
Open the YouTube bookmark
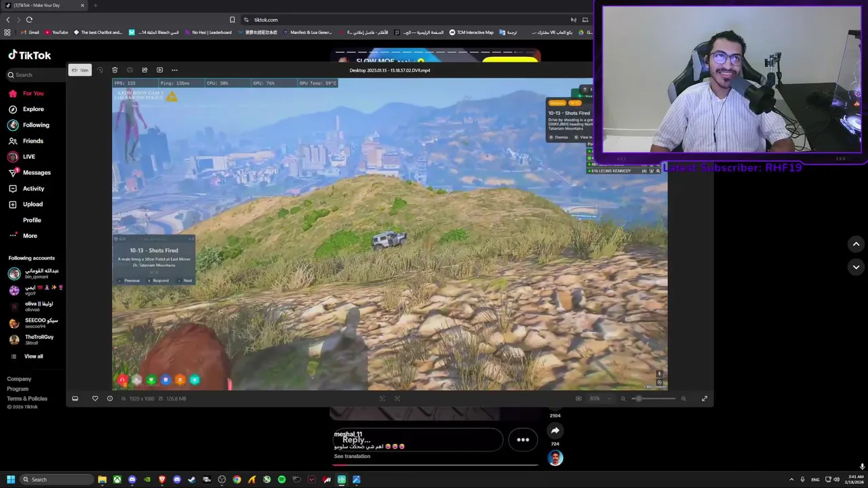click(x=56, y=33)
